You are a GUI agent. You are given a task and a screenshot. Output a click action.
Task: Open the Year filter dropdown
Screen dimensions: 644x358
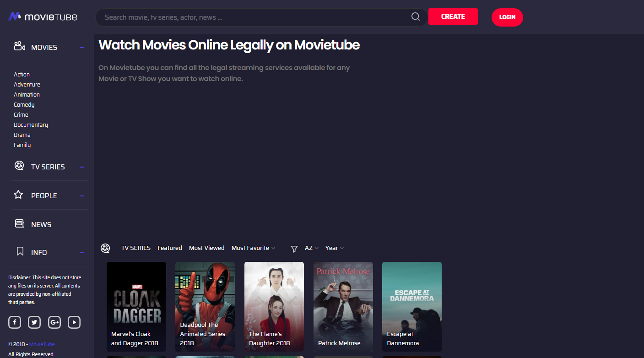point(335,248)
